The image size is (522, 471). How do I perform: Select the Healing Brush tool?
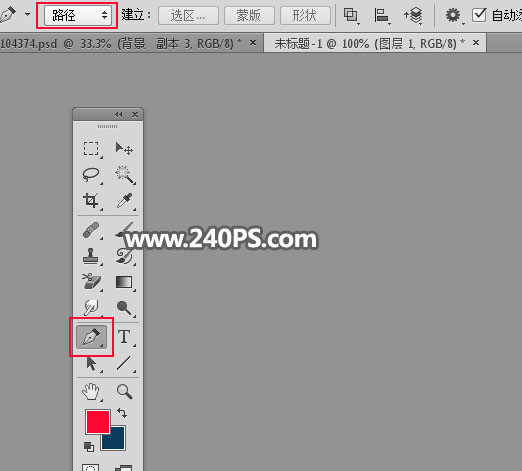pos(91,230)
